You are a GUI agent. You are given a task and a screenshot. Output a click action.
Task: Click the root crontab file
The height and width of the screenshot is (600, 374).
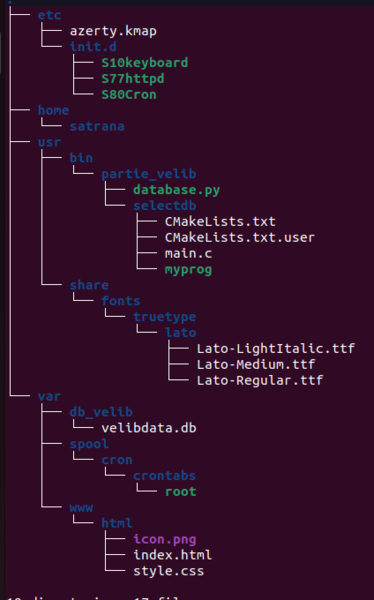click(181, 492)
